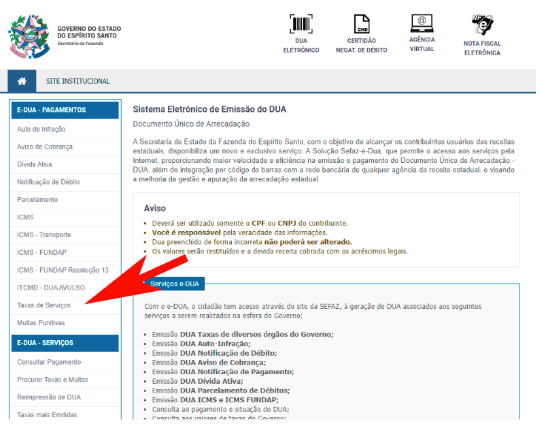Click the Aviso heading in the notice box
The width and height of the screenshot is (540, 438).
click(155, 208)
